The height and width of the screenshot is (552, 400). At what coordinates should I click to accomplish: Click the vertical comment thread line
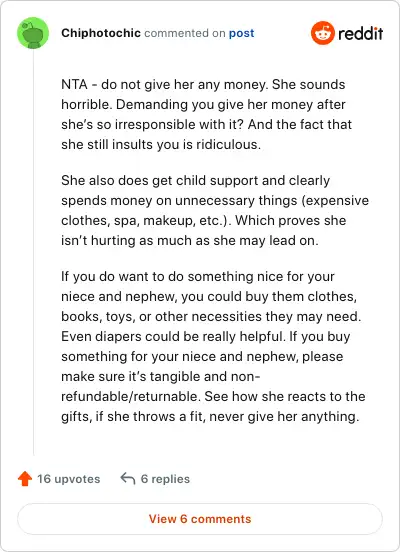coord(33,252)
